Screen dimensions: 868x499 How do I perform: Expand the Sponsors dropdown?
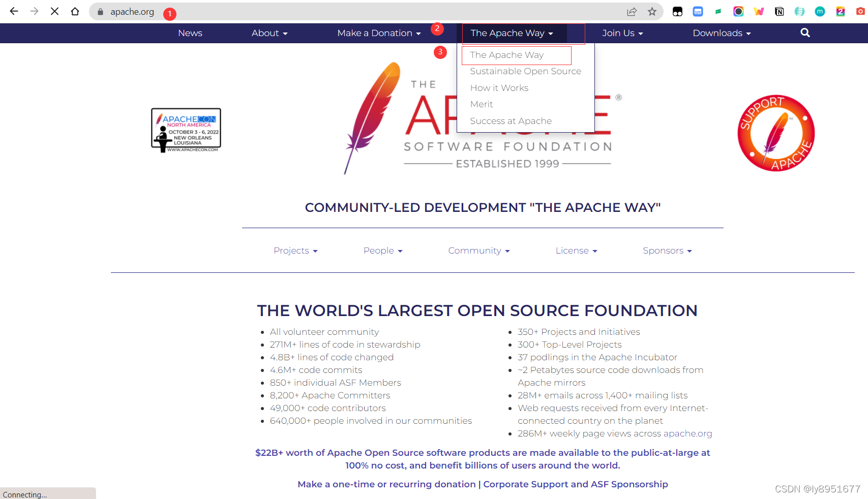(x=667, y=251)
